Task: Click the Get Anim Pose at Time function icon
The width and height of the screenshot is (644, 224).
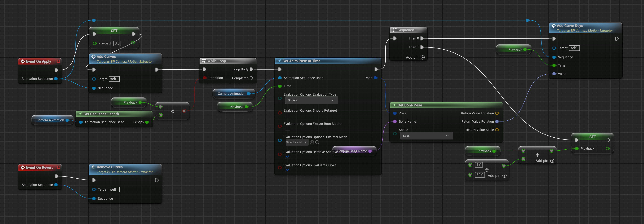Action: click(279, 61)
